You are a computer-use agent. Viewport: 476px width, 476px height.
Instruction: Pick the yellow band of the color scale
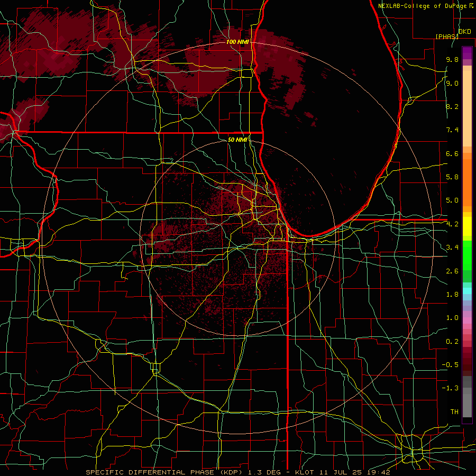pos(467,226)
